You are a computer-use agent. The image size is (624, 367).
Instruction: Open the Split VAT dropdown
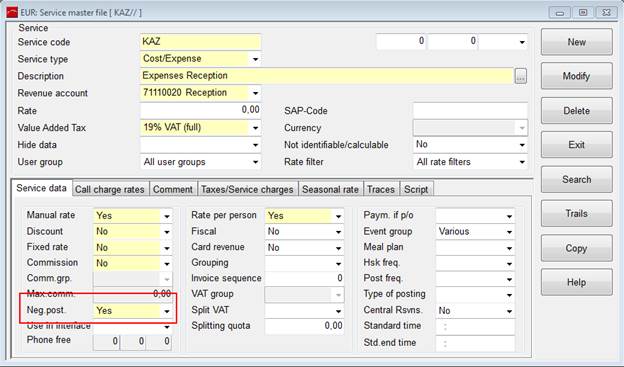[x=338, y=311]
